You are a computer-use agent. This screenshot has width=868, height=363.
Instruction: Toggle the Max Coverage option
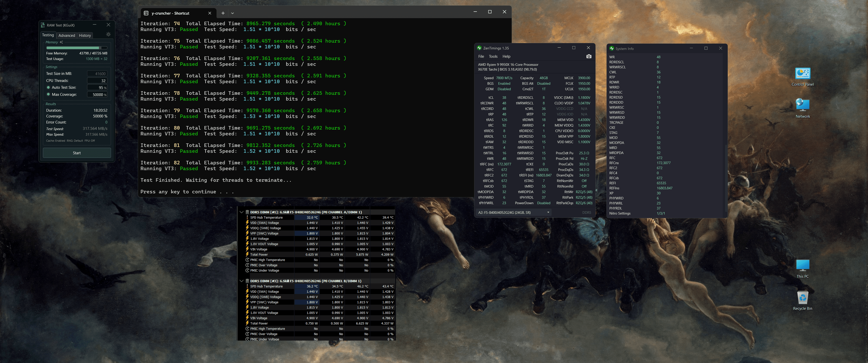(x=48, y=95)
